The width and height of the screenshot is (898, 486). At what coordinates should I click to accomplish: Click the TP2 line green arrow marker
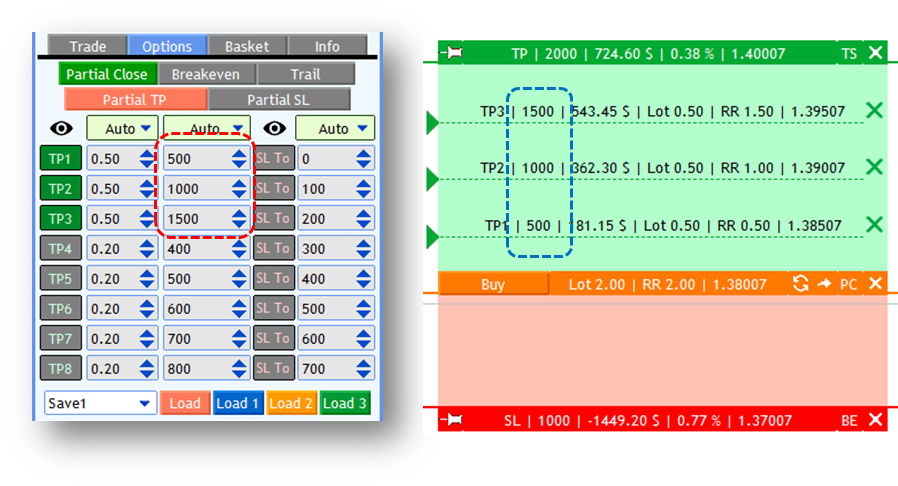click(432, 179)
